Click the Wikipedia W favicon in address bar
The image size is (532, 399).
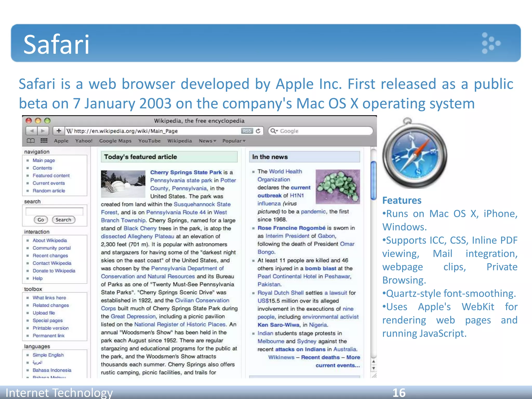coord(69,131)
